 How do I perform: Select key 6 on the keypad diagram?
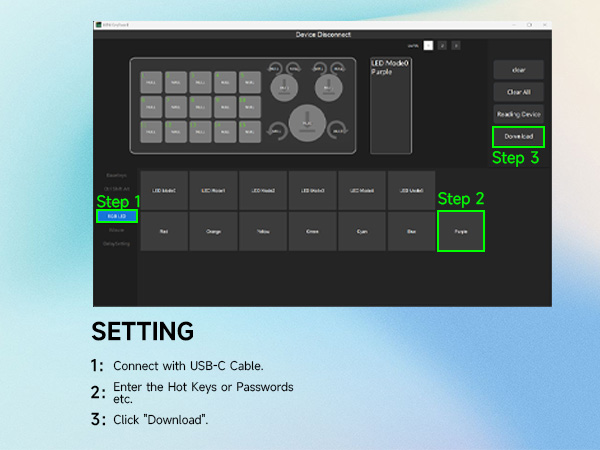(x=151, y=107)
